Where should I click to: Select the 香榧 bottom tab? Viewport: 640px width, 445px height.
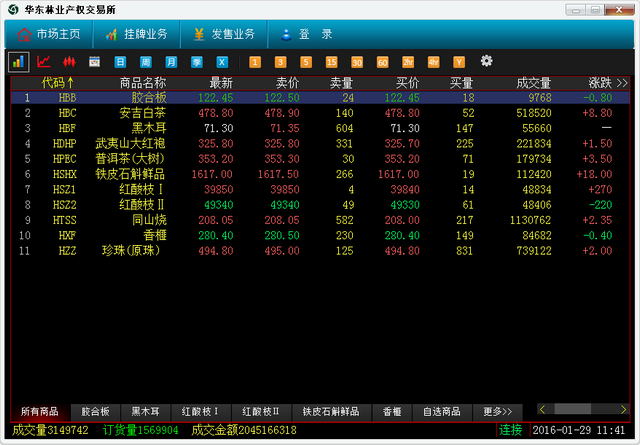click(x=392, y=412)
